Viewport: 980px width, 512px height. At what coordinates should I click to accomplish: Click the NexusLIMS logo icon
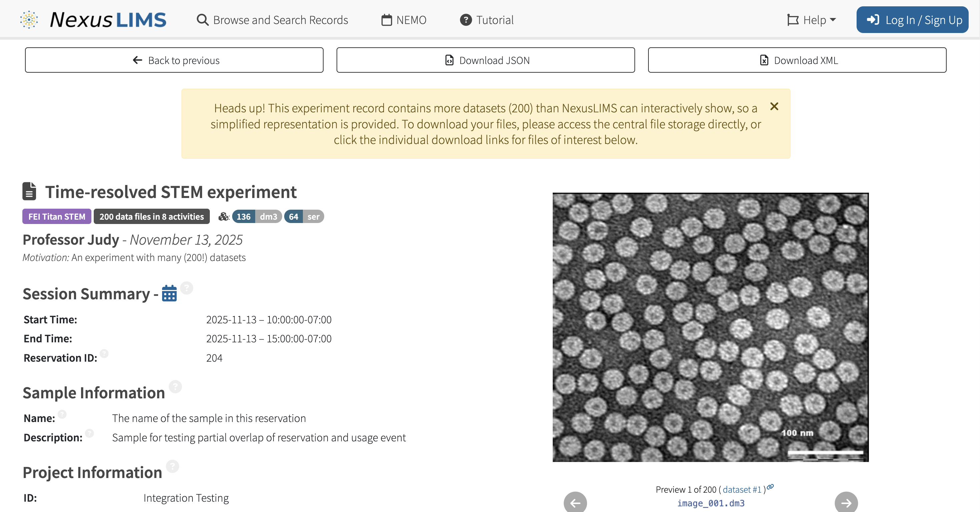tap(29, 20)
